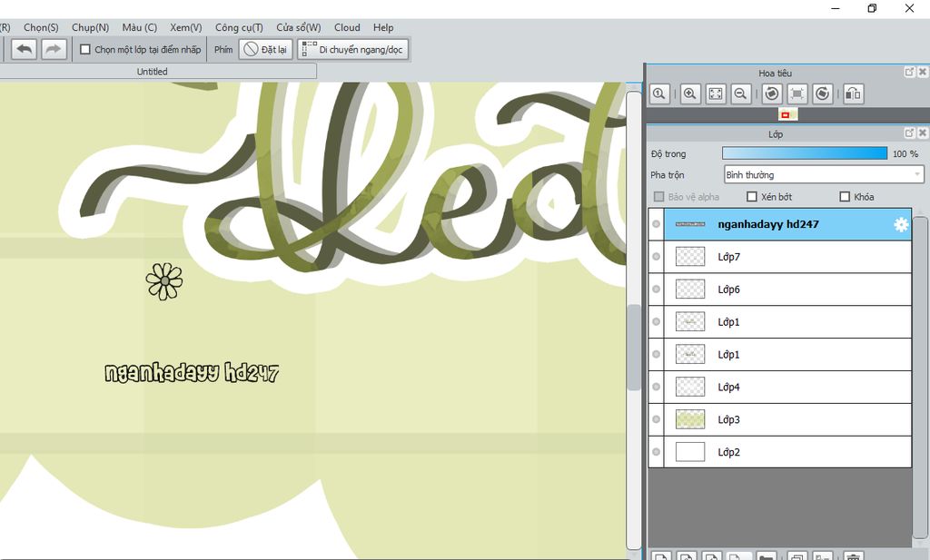Click the 100 % opacity value

(x=905, y=153)
